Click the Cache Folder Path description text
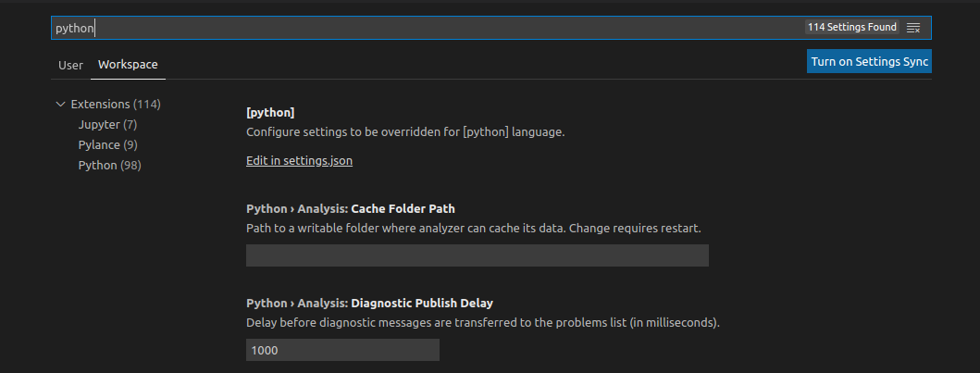980x373 pixels. click(474, 229)
